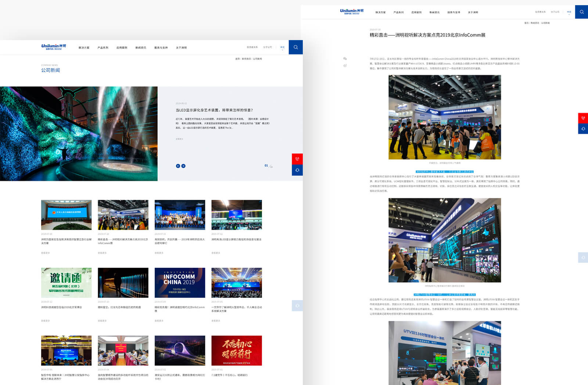Image resolution: width=588 pixels, height=385 pixels.
Task: Open thumbnail of the emergency command center news
Action: point(66,215)
